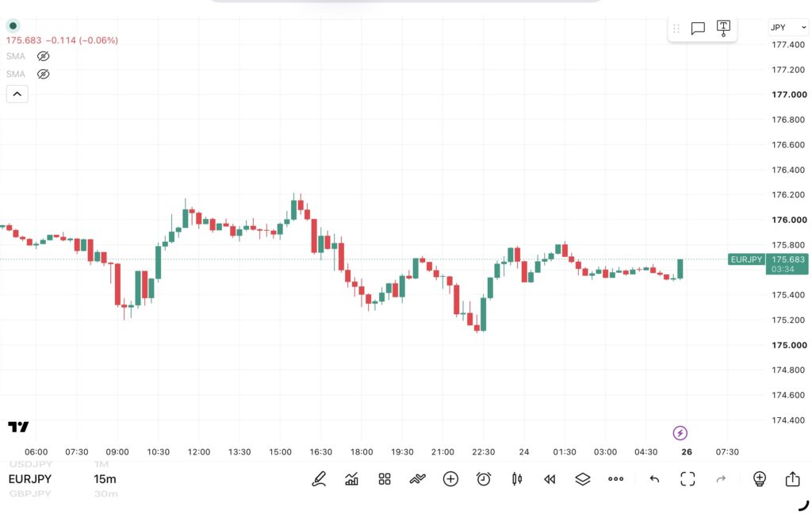Open the three-dots more menu
Image resolution: width=812 pixels, height=514 pixels.
tap(615, 479)
